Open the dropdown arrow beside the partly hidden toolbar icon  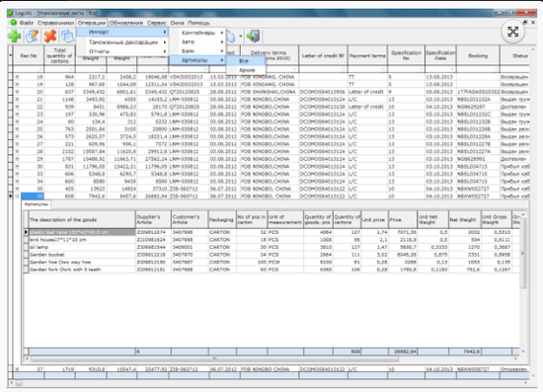[241, 36]
